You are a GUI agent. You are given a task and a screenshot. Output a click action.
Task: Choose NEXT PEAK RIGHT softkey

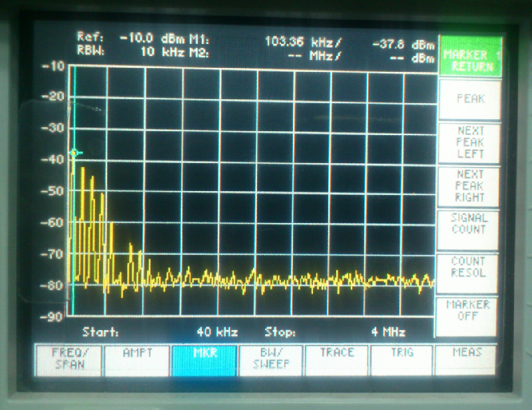tap(469, 186)
